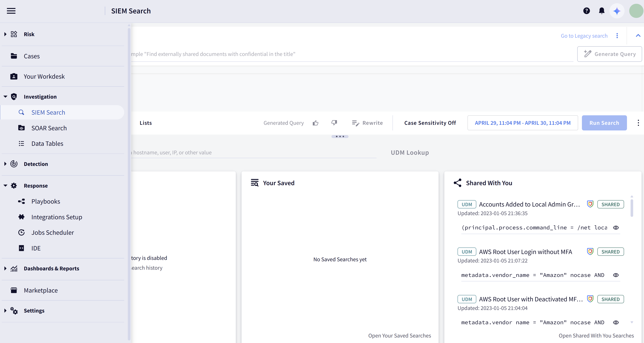Toggle eye icon on Accounts Added query
The height and width of the screenshot is (343, 644).
coord(616,227)
